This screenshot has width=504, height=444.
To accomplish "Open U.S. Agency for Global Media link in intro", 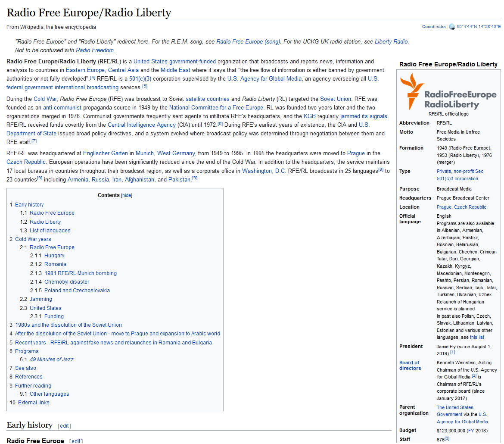I will 264,79.
